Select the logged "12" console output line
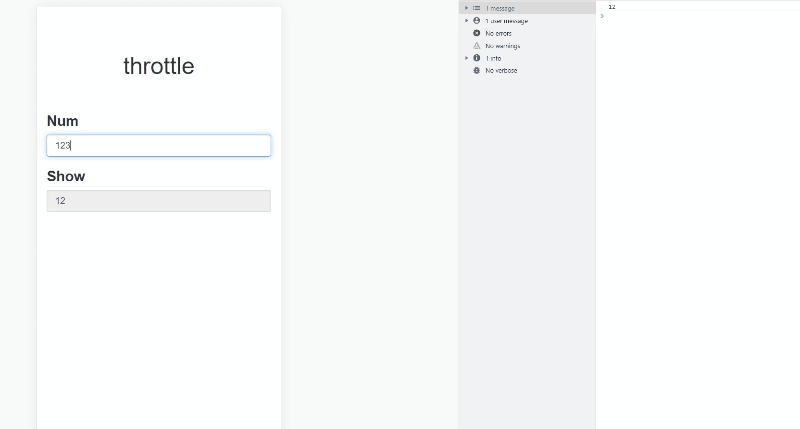Image resolution: width=800 pixels, height=429 pixels. click(612, 7)
